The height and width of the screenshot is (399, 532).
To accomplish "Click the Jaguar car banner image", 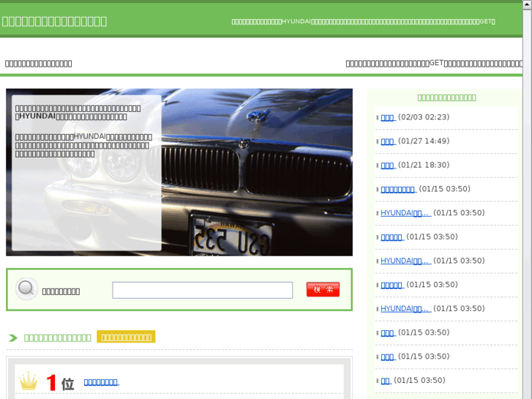I will (179, 172).
